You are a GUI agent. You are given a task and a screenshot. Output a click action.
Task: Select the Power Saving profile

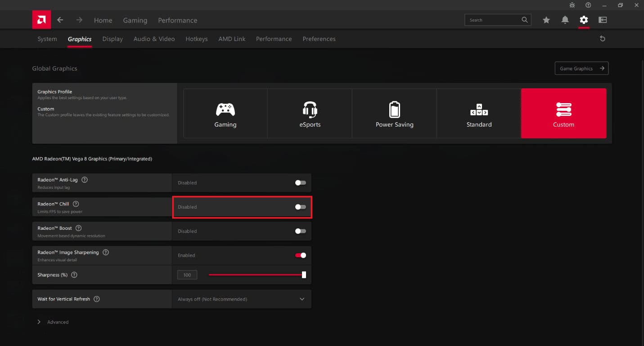(x=394, y=113)
